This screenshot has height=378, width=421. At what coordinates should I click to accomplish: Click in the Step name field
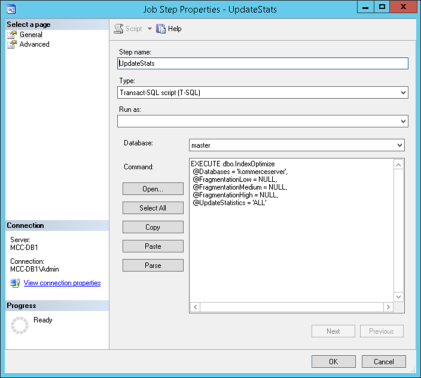point(263,63)
